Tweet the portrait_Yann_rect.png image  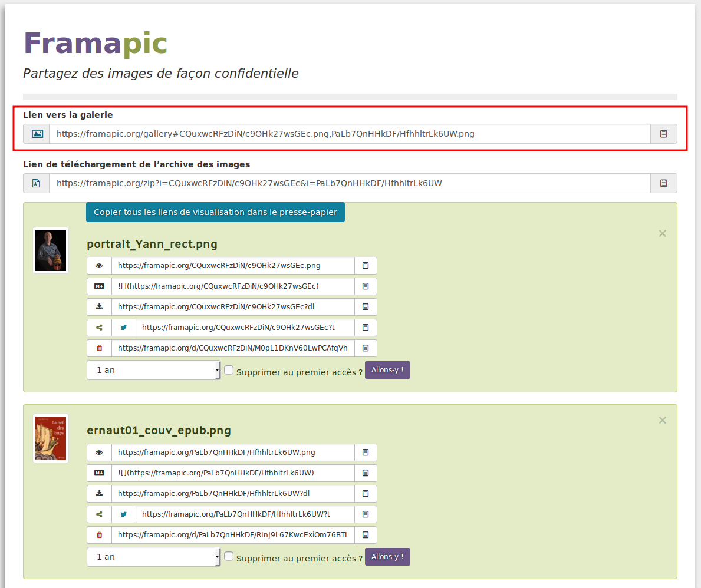(x=124, y=327)
